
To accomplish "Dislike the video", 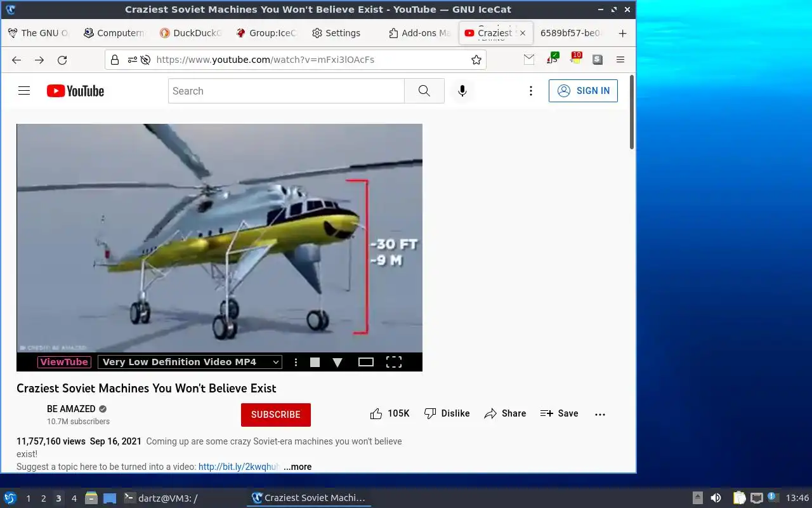I will coord(447,413).
